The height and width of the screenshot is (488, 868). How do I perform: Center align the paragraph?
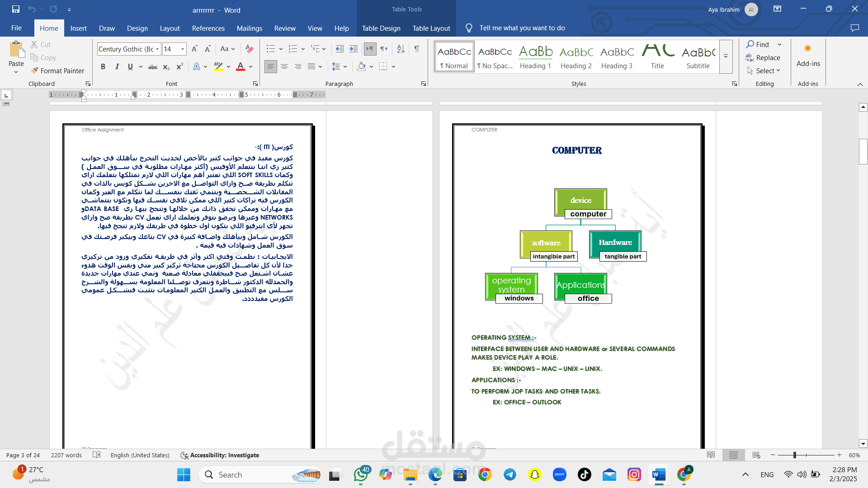pos(284,66)
